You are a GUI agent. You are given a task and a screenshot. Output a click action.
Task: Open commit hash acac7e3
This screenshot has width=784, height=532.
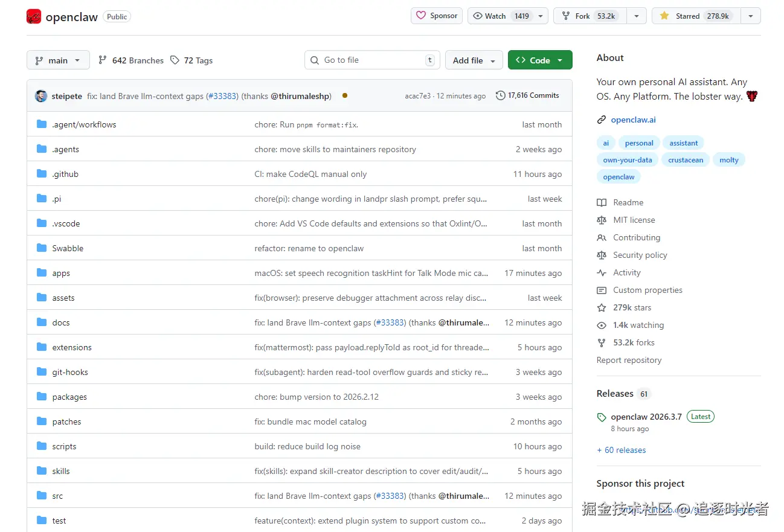[418, 96]
